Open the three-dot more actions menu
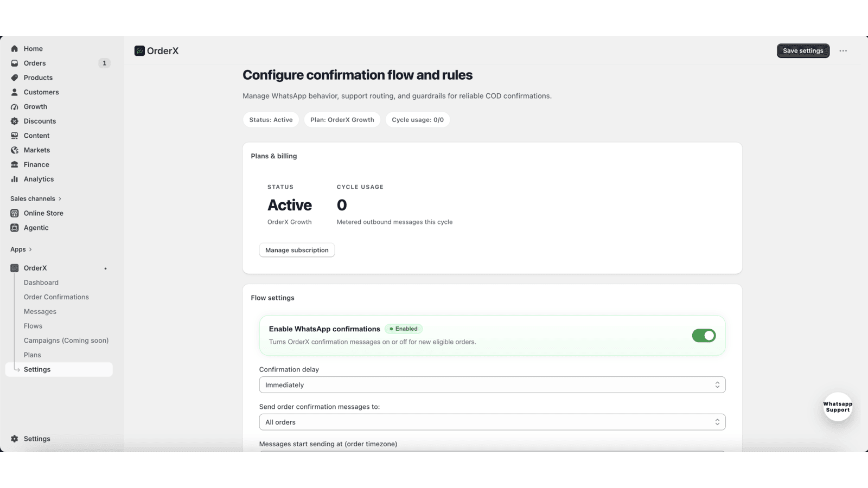 843,51
